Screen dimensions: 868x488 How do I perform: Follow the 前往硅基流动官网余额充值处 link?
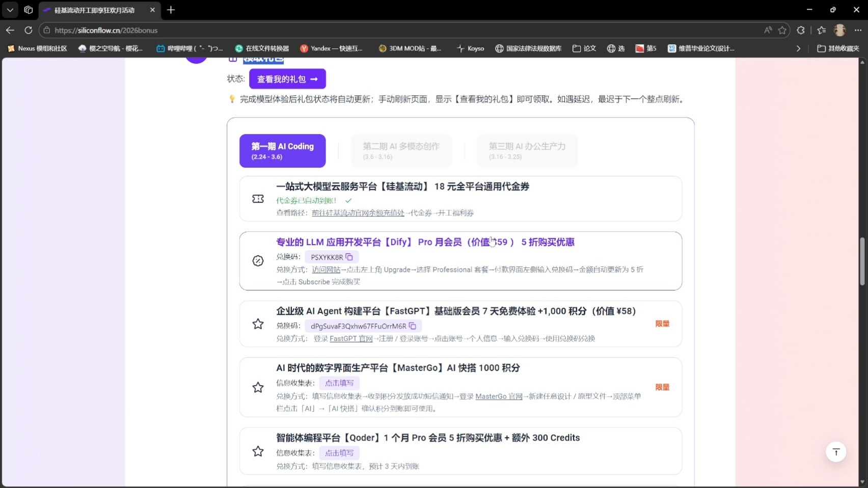click(x=358, y=213)
